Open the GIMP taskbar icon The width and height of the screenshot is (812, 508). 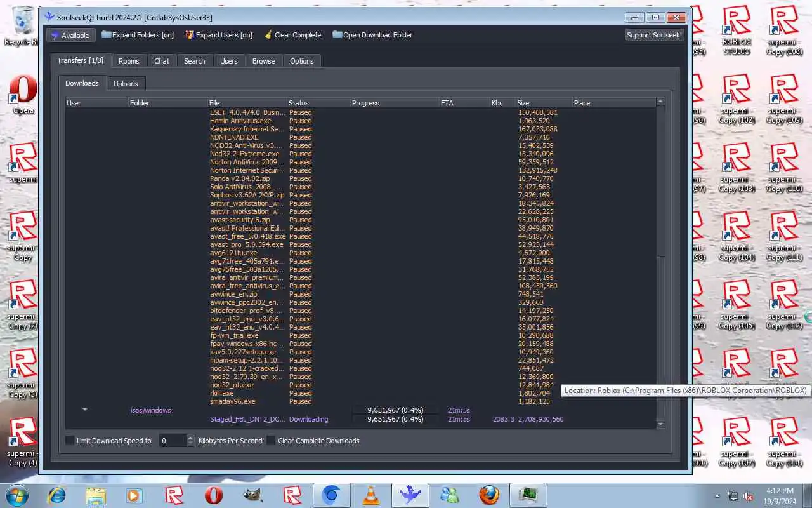point(253,495)
